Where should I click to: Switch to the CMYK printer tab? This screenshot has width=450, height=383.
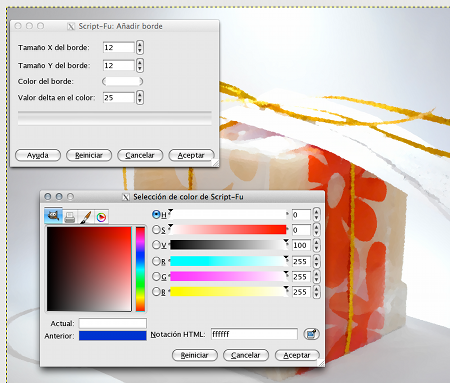tap(70, 217)
